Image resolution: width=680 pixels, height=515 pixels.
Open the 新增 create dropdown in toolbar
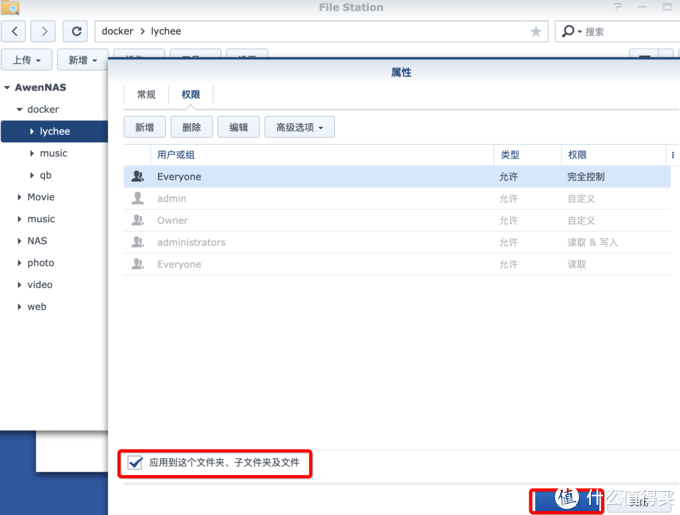point(82,60)
